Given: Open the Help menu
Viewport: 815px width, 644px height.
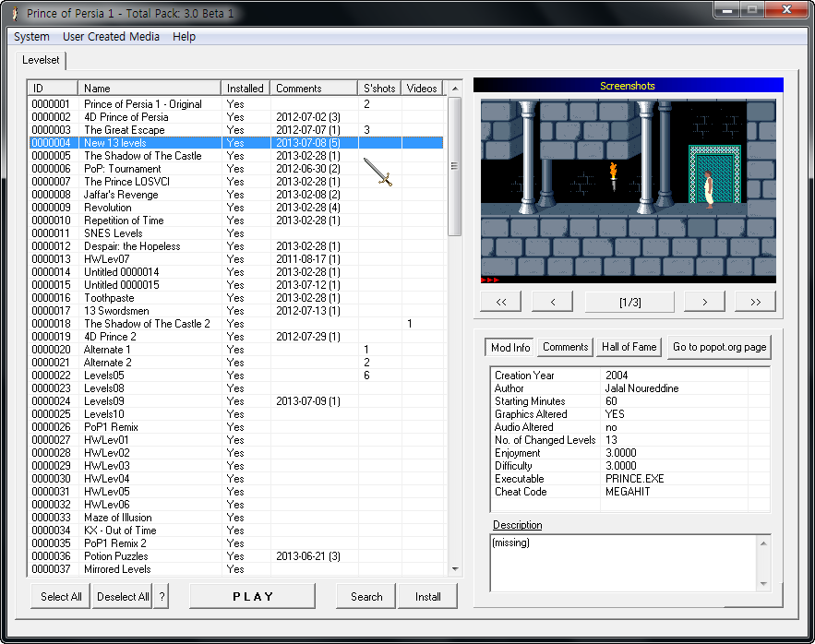Looking at the screenshot, I should point(184,36).
